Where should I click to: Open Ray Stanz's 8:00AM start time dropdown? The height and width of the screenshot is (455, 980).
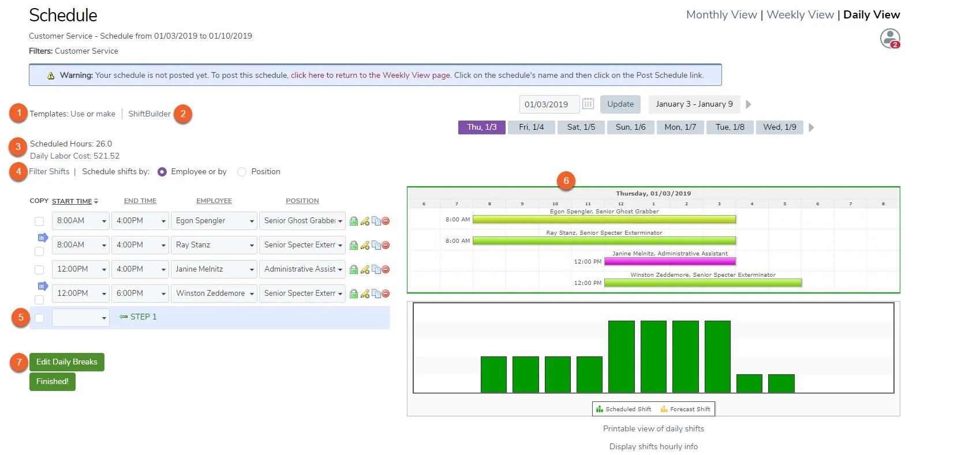coord(81,245)
